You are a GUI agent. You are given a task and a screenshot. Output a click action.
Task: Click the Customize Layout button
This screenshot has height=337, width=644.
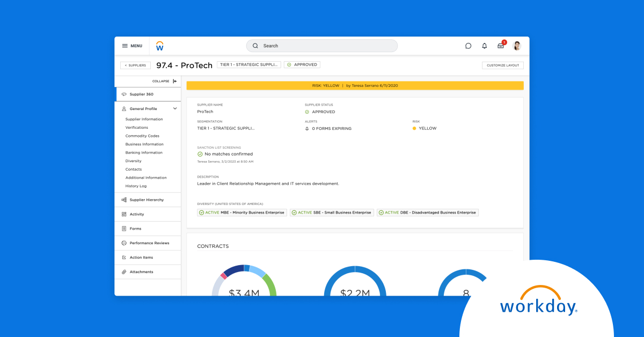click(x=502, y=65)
